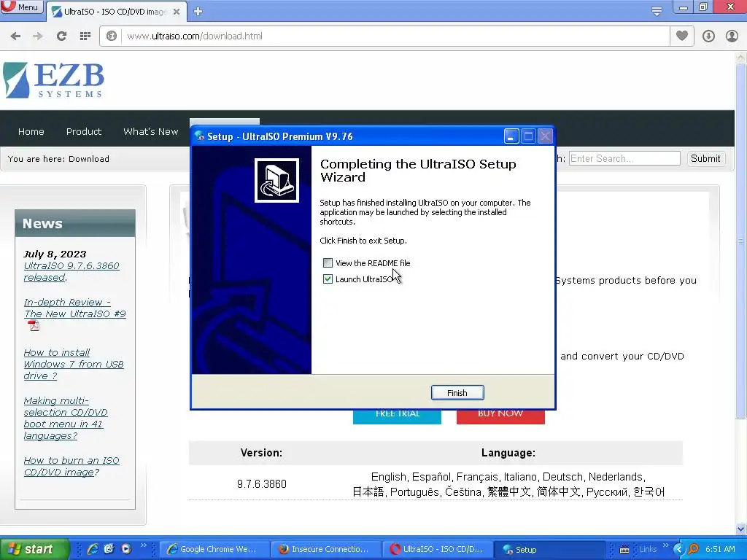Screen dimensions: 747x560
Task: Open the Home navigation item
Action: [31, 131]
